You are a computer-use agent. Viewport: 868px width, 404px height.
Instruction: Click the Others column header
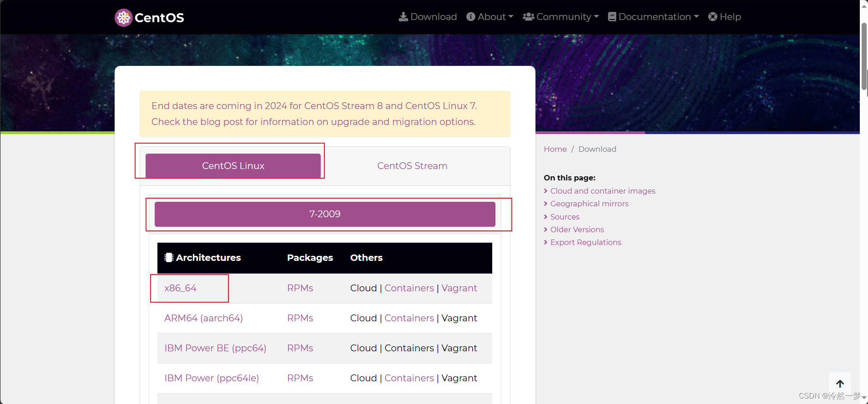[x=366, y=258]
